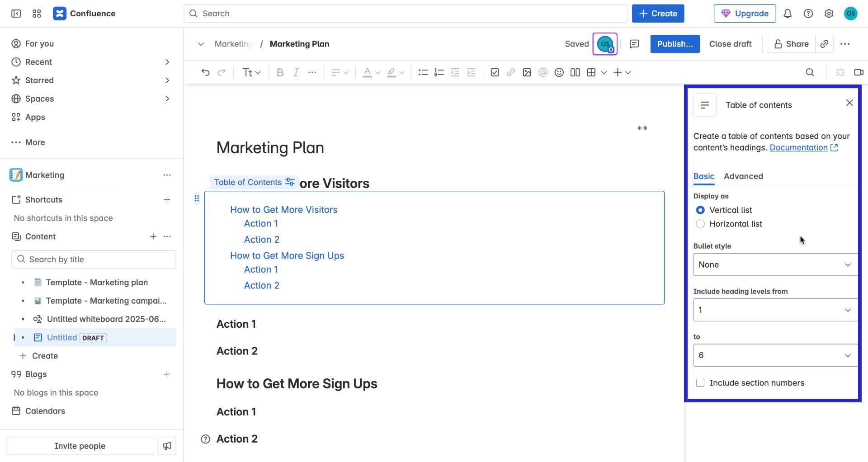Open the Documentation link
Image resolution: width=868 pixels, height=462 pixels.
[x=798, y=147]
